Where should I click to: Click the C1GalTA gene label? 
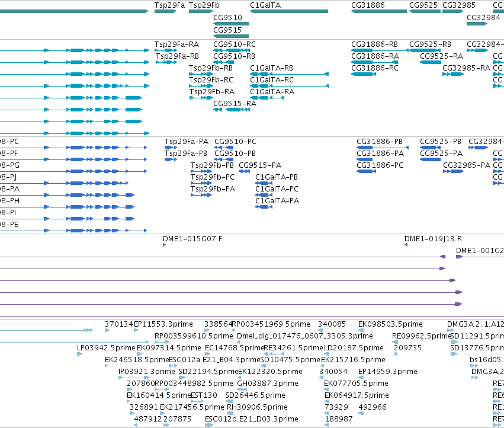point(265,5)
